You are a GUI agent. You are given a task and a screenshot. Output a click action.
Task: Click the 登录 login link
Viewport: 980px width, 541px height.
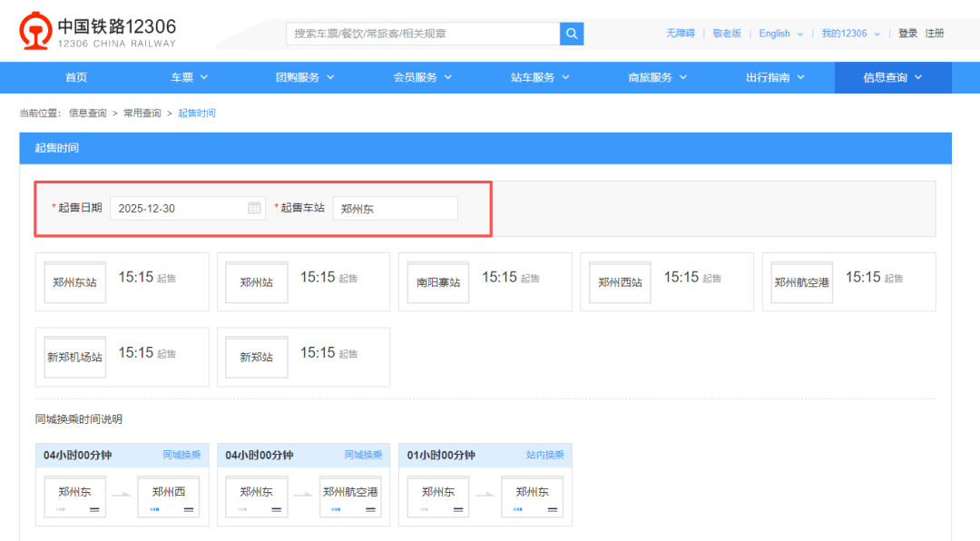tap(907, 34)
